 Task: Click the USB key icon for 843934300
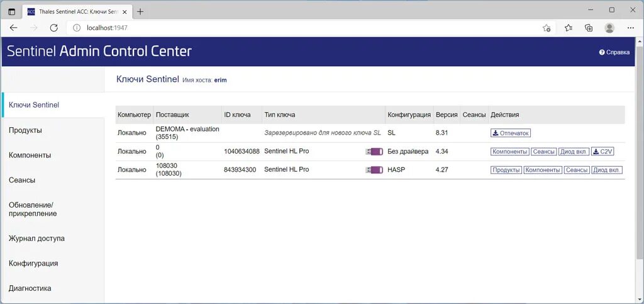click(374, 170)
